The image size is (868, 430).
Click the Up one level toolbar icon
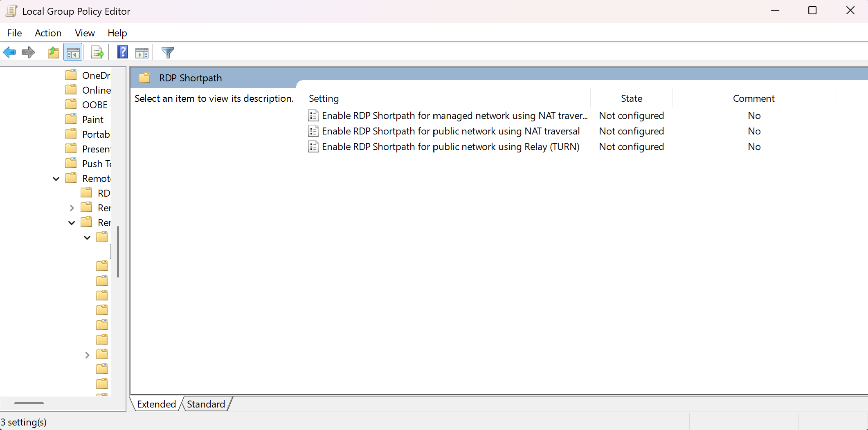(x=53, y=52)
